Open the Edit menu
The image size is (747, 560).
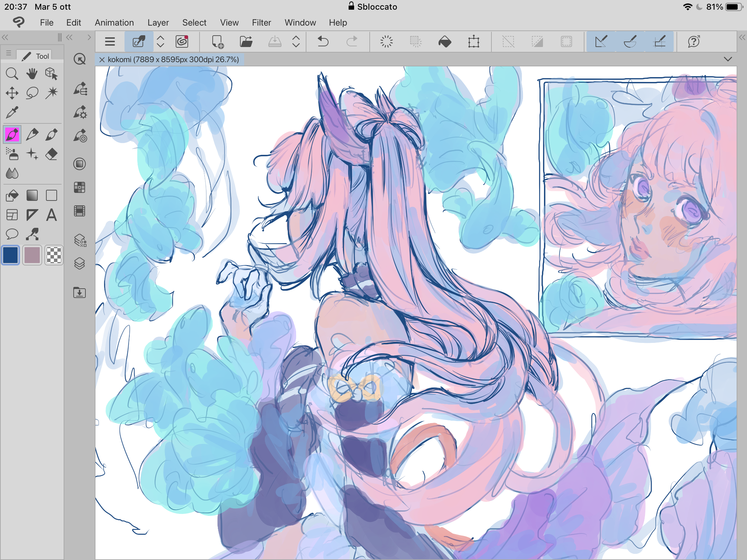coord(74,23)
